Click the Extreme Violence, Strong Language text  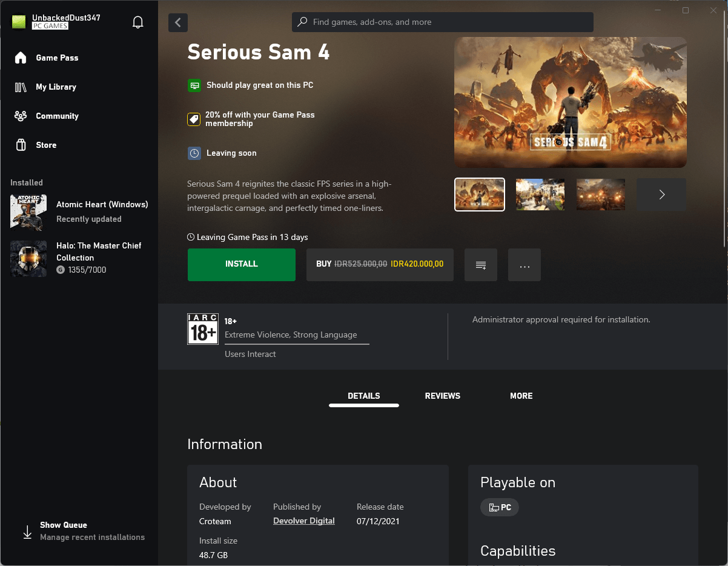tap(291, 335)
